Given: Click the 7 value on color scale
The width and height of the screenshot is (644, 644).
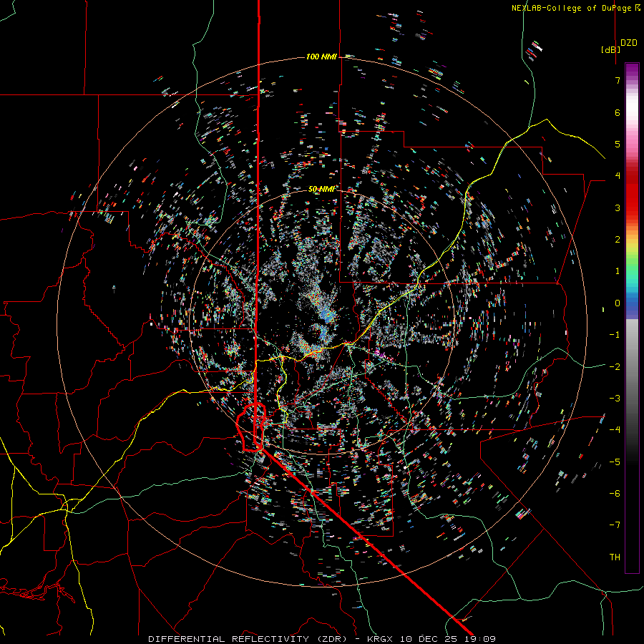Looking at the screenshot, I should point(618,80).
